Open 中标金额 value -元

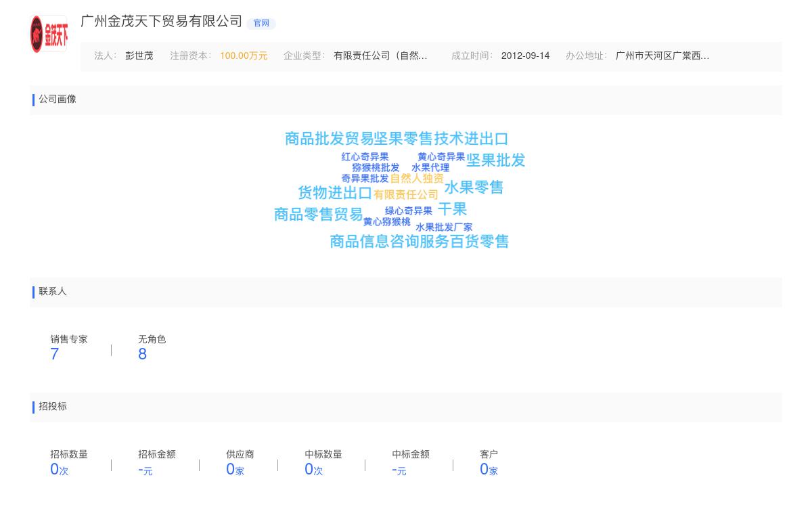(399, 470)
